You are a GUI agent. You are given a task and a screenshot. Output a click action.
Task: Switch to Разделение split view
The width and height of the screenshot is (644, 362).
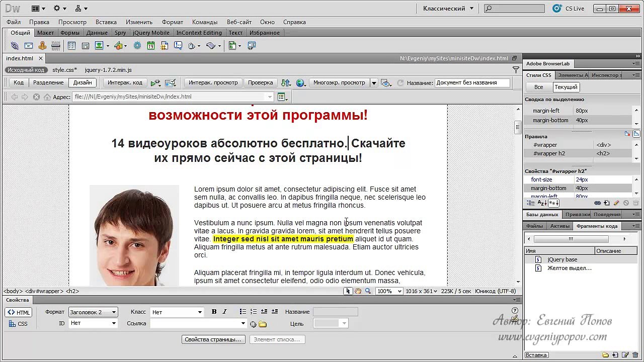(48, 83)
